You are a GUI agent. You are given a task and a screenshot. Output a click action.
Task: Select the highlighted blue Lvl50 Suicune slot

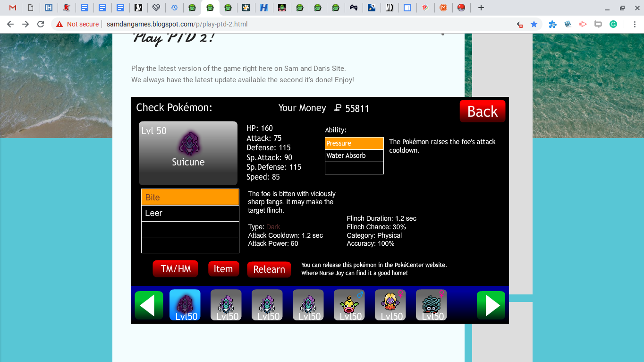pyautogui.click(x=185, y=305)
